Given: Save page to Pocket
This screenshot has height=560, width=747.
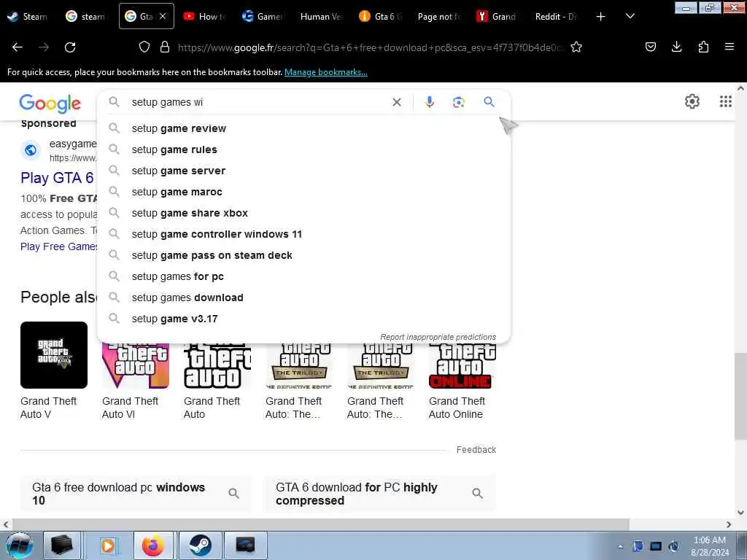Looking at the screenshot, I should [x=650, y=47].
